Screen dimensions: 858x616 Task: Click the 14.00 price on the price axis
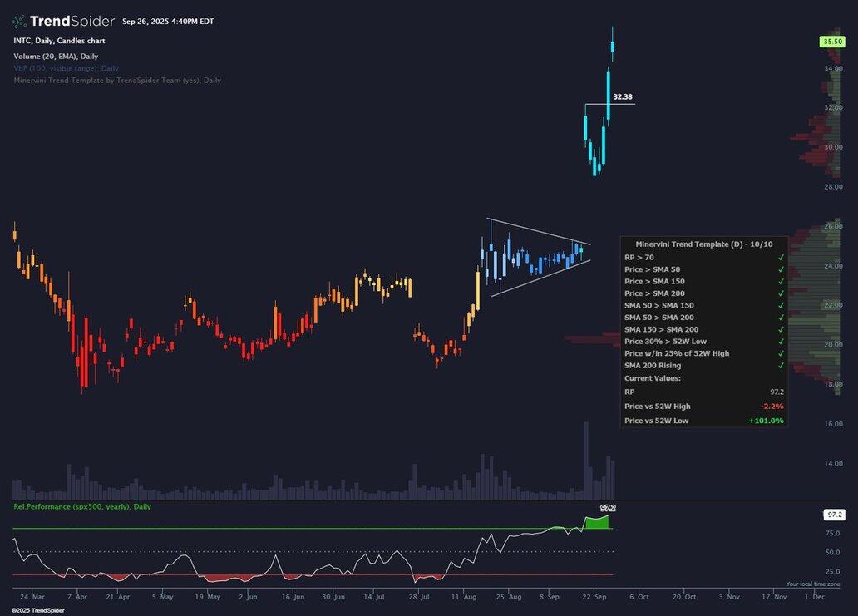point(833,463)
